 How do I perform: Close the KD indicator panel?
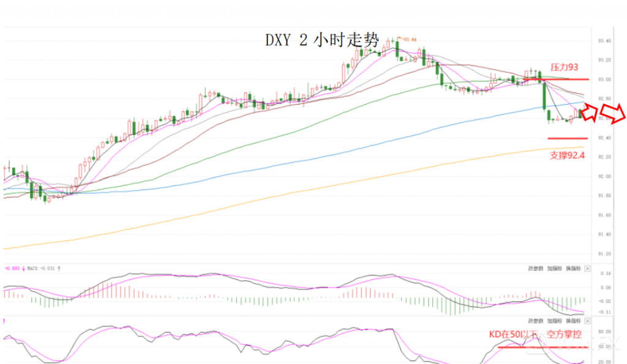coord(588,321)
